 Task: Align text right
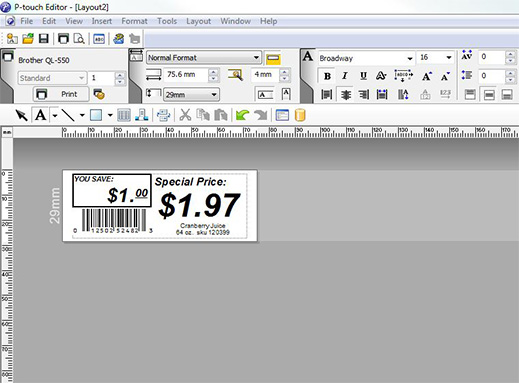(363, 95)
